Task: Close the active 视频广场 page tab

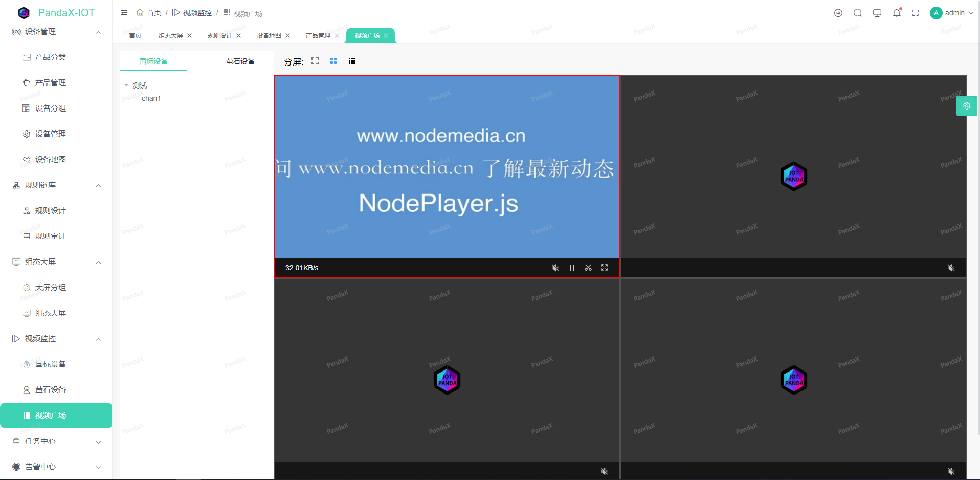Action: (x=386, y=35)
